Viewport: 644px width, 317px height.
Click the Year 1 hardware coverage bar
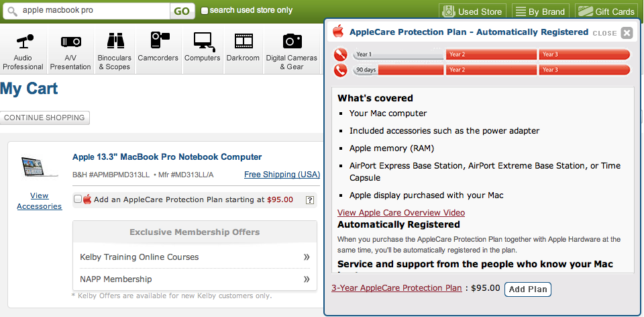[x=398, y=54]
